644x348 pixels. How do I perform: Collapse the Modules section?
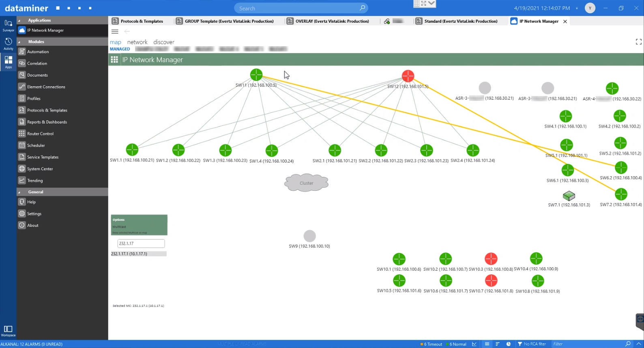19,42
